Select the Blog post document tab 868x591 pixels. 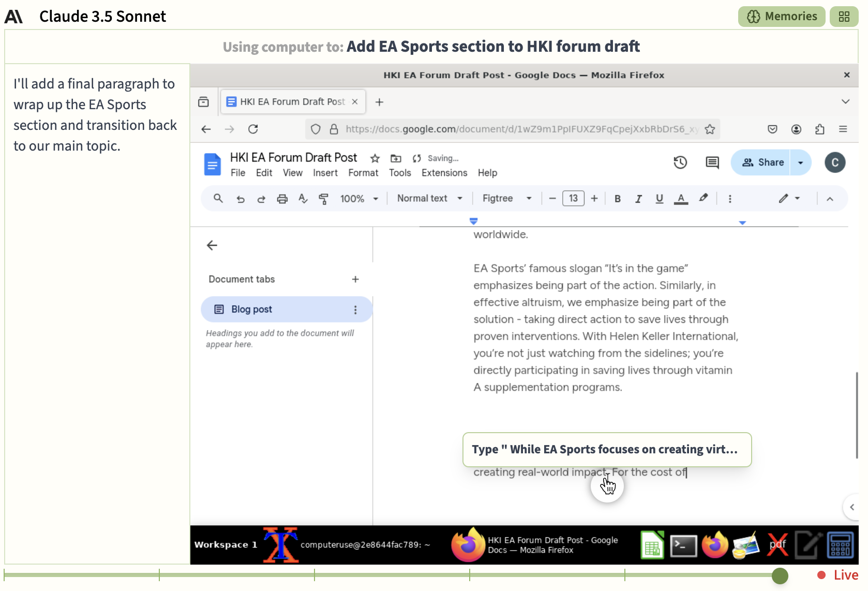click(286, 309)
